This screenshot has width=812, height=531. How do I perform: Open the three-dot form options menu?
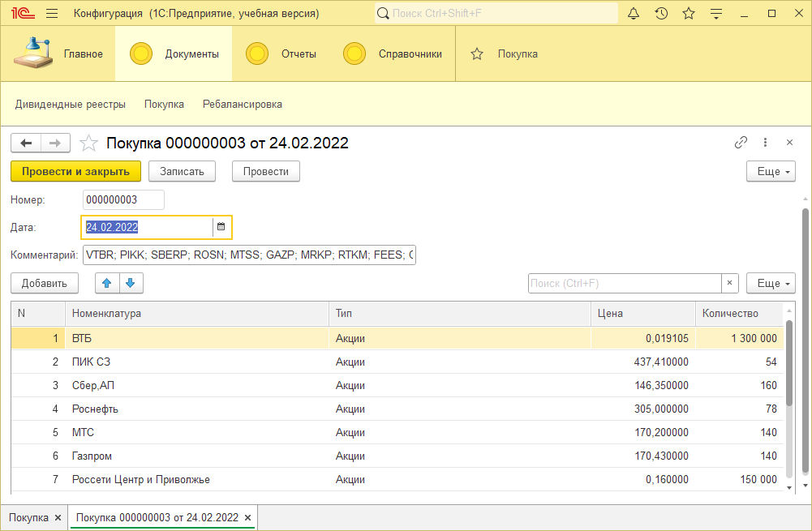point(765,143)
